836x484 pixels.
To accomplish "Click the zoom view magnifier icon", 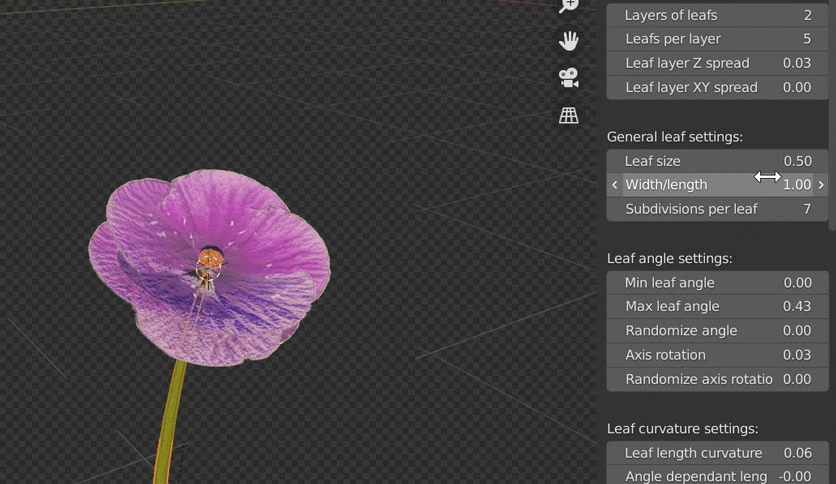I will [568, 6].
